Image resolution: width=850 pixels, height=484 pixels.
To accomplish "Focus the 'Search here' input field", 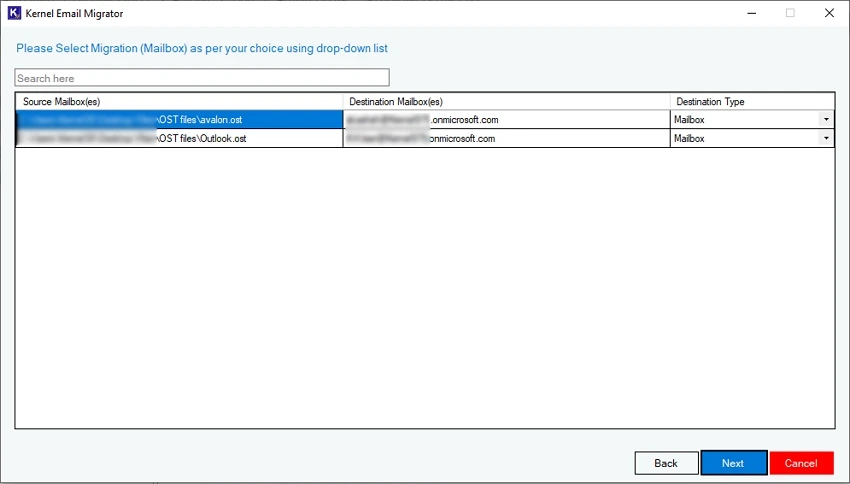I will 202,78.
